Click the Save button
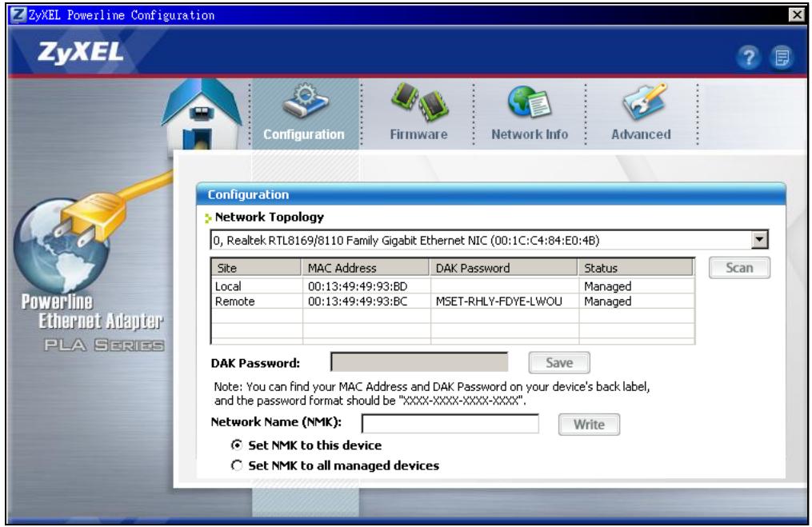 558,362
